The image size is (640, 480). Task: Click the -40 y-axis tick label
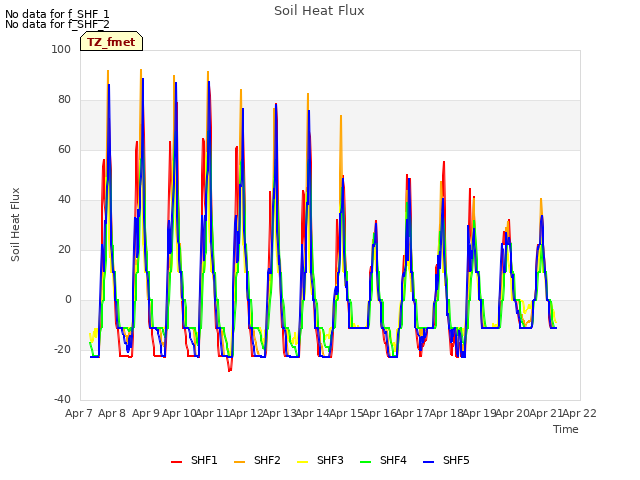62,399
